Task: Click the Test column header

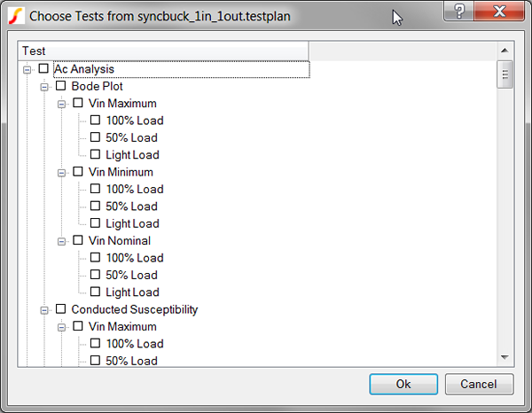Action: [163, 51]
